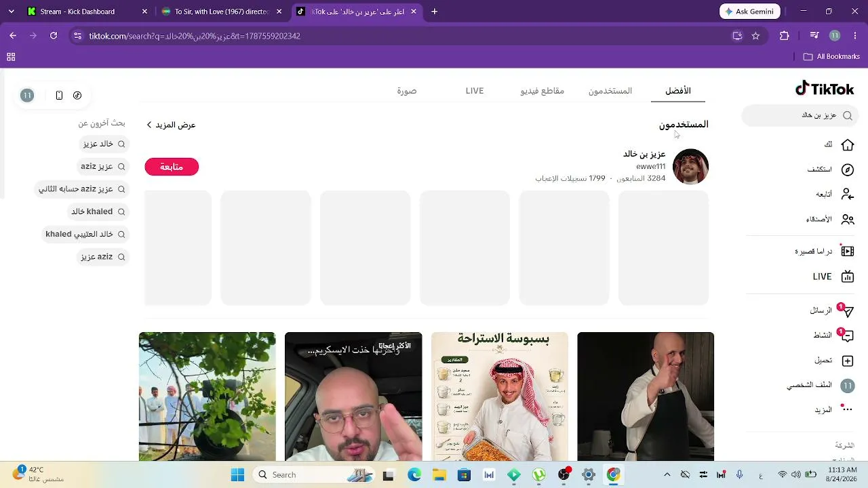Search suggestion 'عزيز aziz حسابه الثاني'

[82, 189]
